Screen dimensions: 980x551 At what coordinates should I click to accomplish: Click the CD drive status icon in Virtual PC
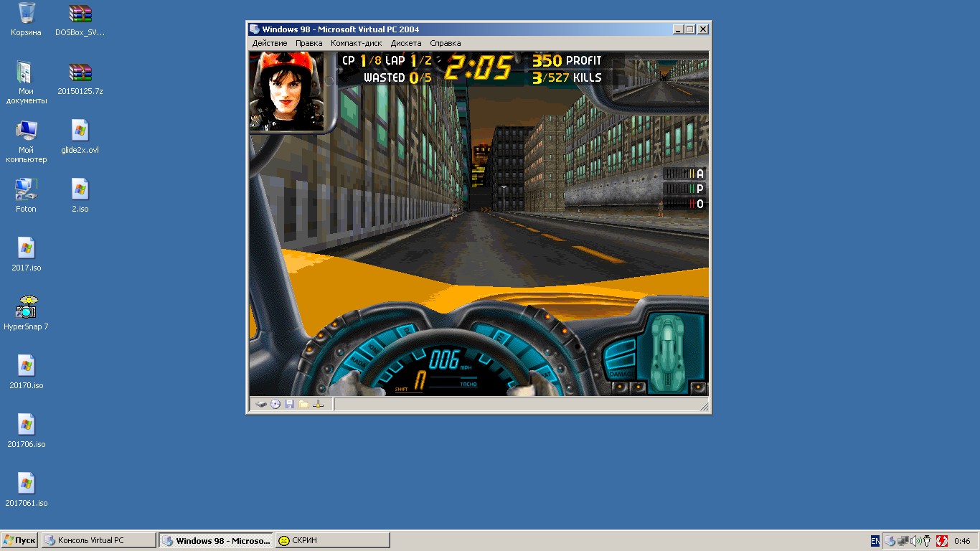tap(275, 404)
